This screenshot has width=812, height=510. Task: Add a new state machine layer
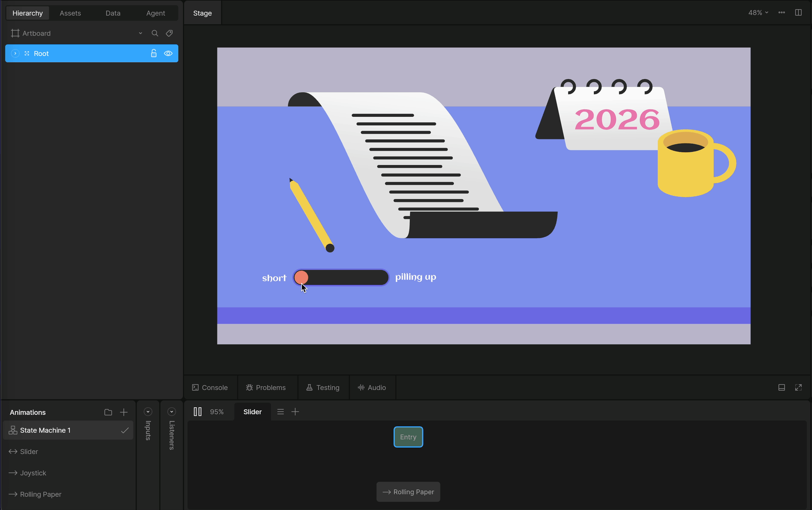point(295,412)
